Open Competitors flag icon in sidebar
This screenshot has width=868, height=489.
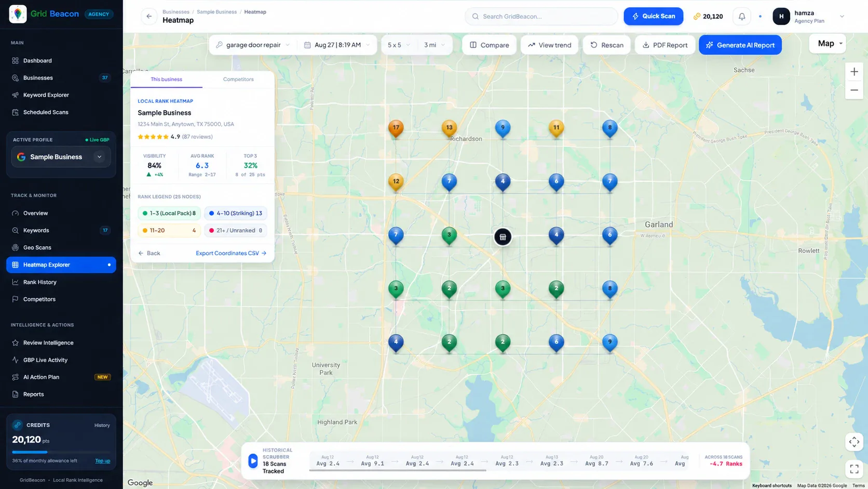click(x=15, y=299)
